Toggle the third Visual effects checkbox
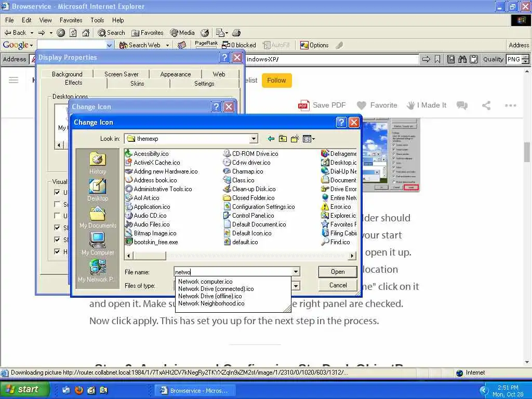This screenshot has width=532, height=399. [57, 216]
